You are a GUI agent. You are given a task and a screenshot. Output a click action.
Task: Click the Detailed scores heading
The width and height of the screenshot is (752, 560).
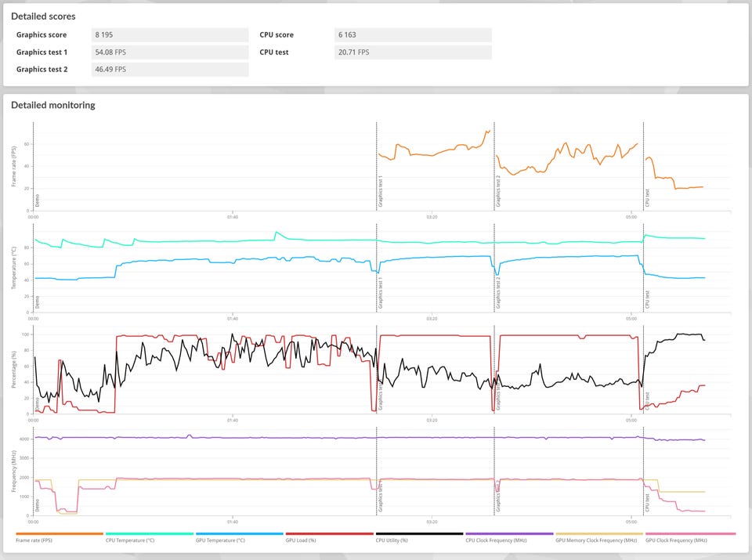pos(43,16)
